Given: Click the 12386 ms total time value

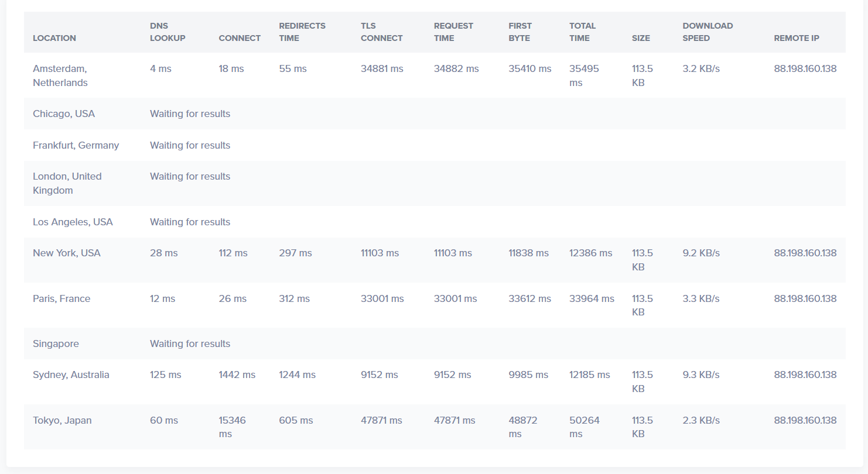Looking at the screenshot, I should tap(590, 253).
